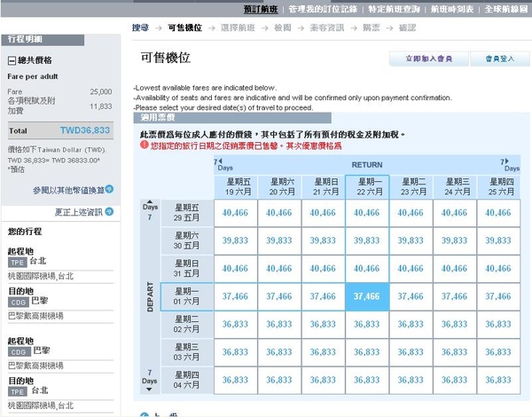The height and width of the screenshot is (417, 532).
Task: Select departure row 星期二 02 六月
Action: coord(187,325)
